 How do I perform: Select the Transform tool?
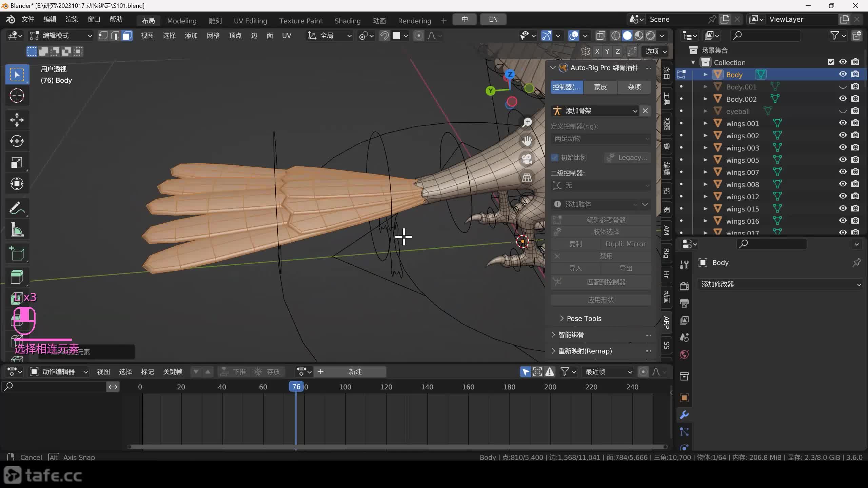click(x=17, y=184)
